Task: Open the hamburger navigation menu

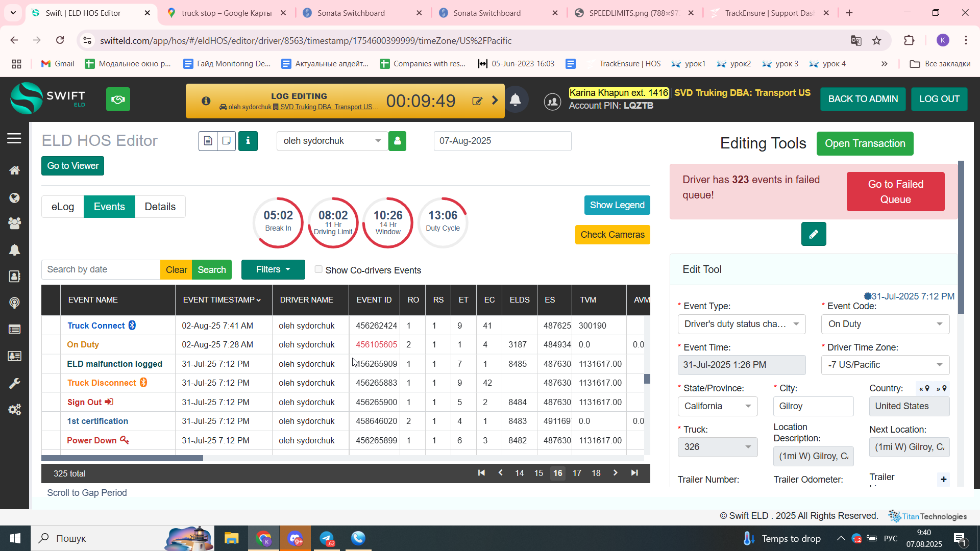Action: tap(14, 138)
